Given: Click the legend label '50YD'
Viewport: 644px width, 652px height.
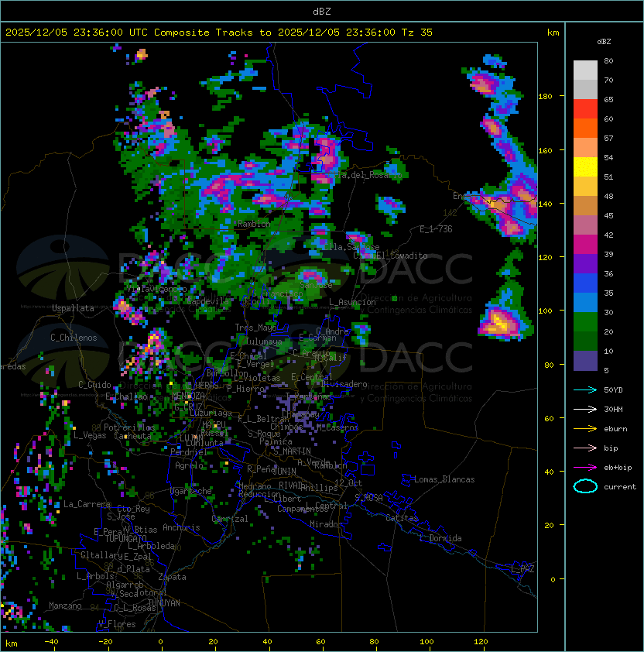Looking at the screenshot, I should pyautogui.click(x=613, y=390).
